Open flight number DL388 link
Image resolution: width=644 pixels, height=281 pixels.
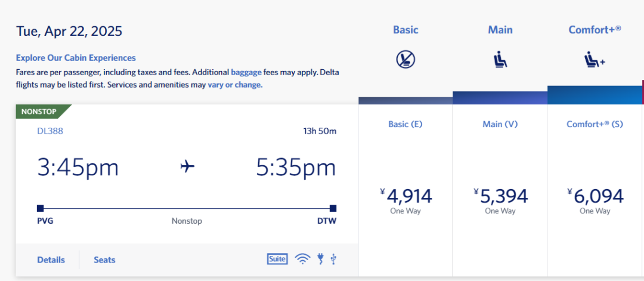click(50, 131)
